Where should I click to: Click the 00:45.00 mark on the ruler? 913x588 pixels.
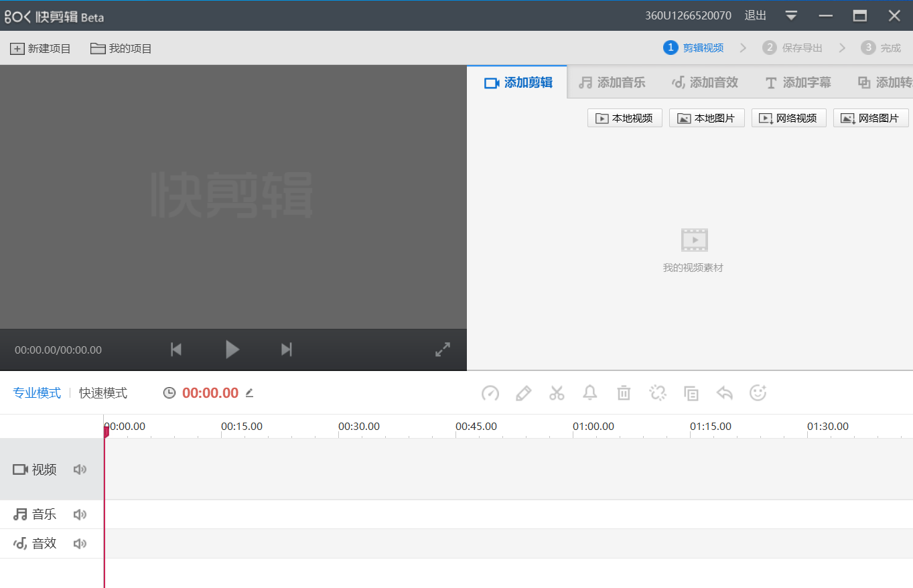point(476,426)
